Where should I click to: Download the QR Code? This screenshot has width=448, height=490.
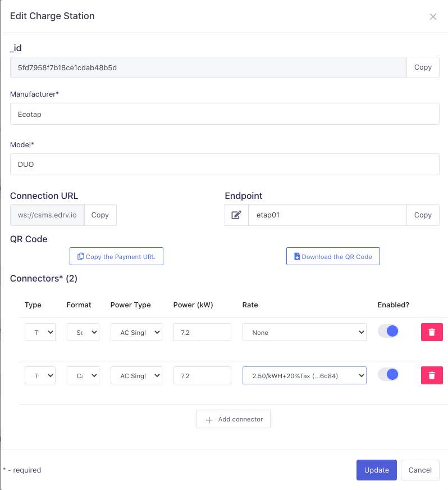(333, 256)
